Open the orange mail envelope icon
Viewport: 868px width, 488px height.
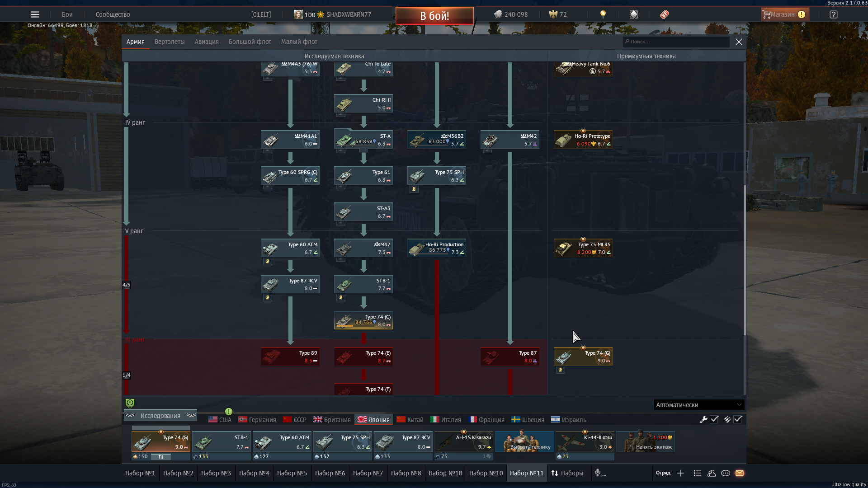(x=740, y=473)
